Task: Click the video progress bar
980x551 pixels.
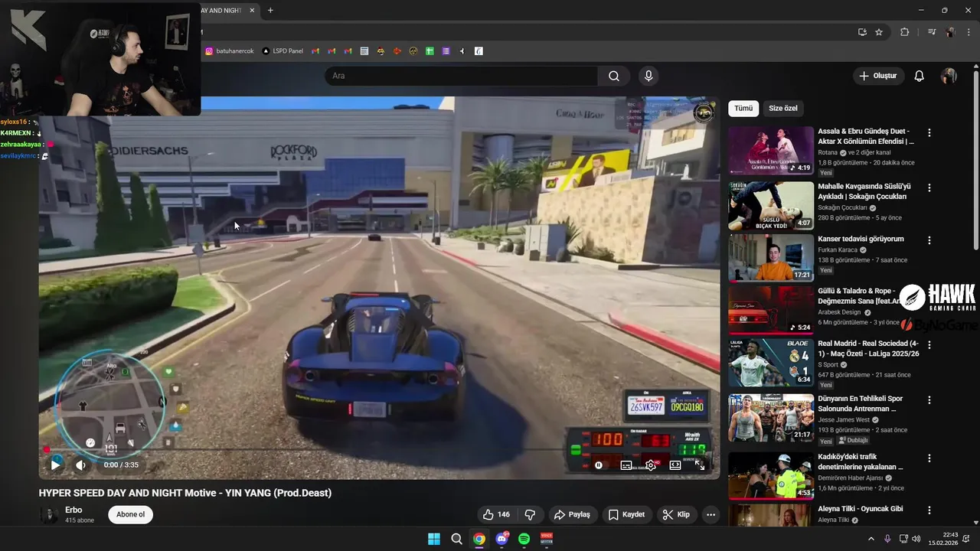Action: 379,450
